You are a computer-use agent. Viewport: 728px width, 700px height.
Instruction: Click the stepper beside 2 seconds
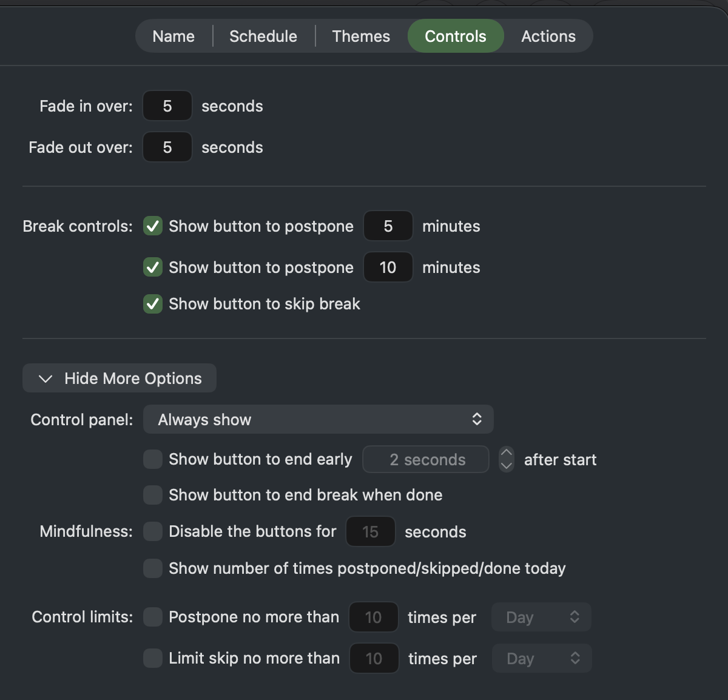(x=507, y=460)
